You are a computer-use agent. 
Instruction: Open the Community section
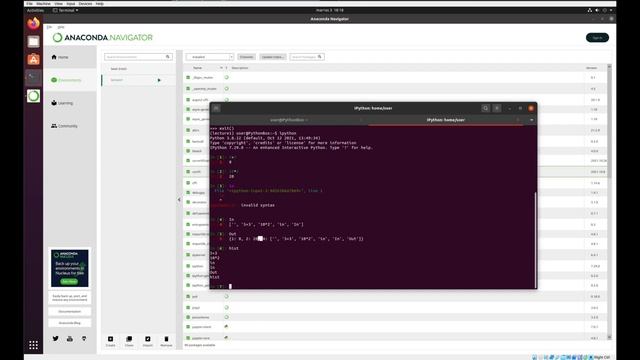pos(70,126)
